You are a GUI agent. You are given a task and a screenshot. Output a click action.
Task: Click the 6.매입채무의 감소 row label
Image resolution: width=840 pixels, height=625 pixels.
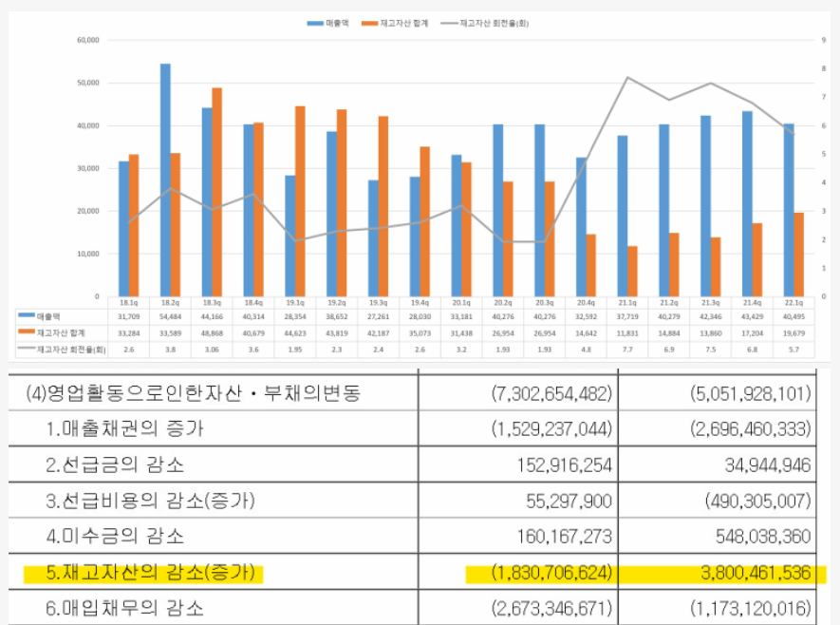[x=125, y=608]
